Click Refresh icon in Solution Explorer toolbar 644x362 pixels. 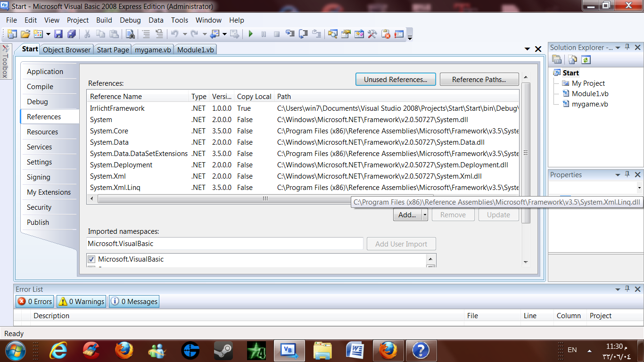pyautogui.click(x=586, y=59)
